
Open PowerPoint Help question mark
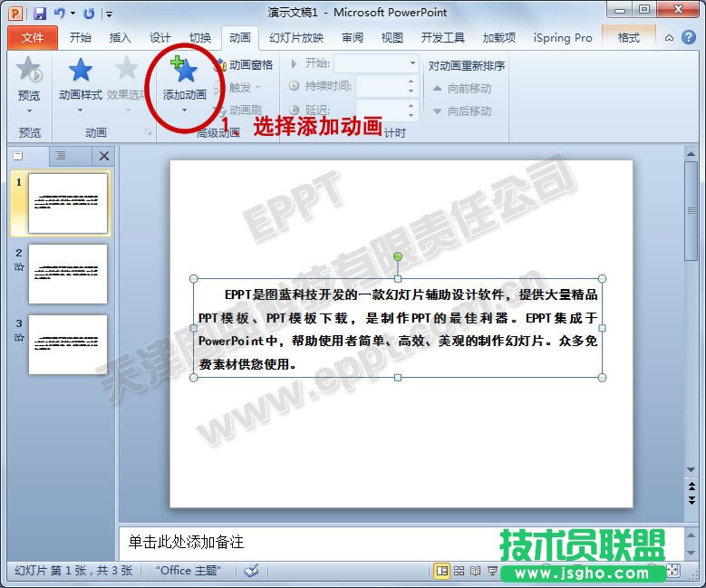(x=689, y=37)
